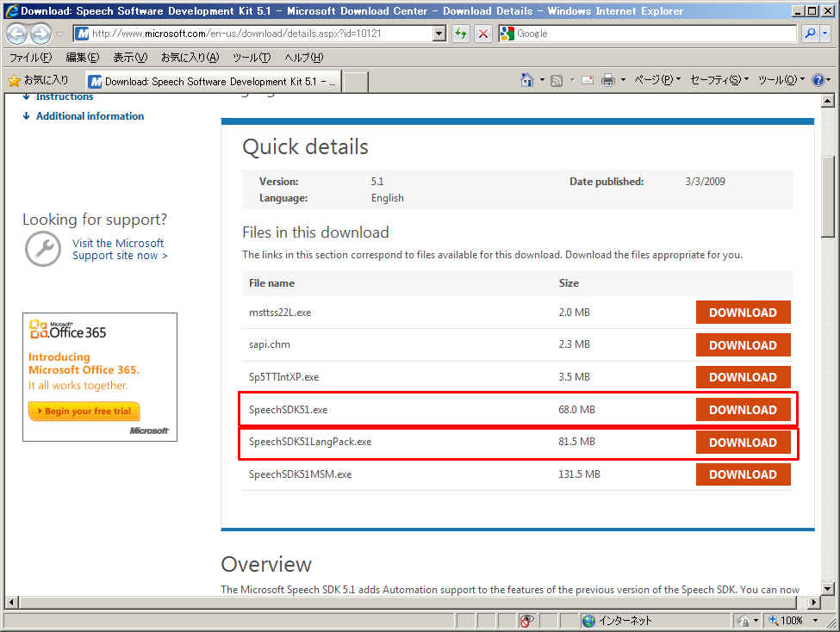The height and width of the screenshot is (632, 840).
Task: Download SpeechSDK51MSM.exe
Action: point(743,474)
